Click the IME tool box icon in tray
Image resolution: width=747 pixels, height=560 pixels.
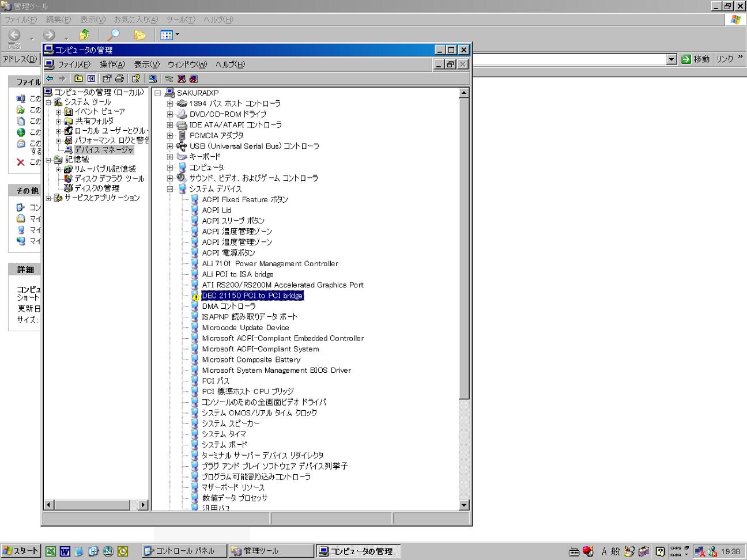644,551
